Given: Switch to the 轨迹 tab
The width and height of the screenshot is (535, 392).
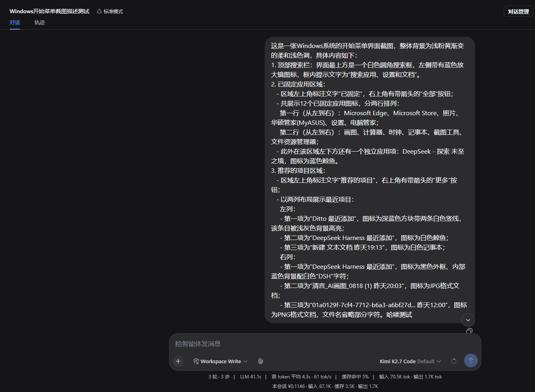Looking at the screenshot, I should [40, 23].
